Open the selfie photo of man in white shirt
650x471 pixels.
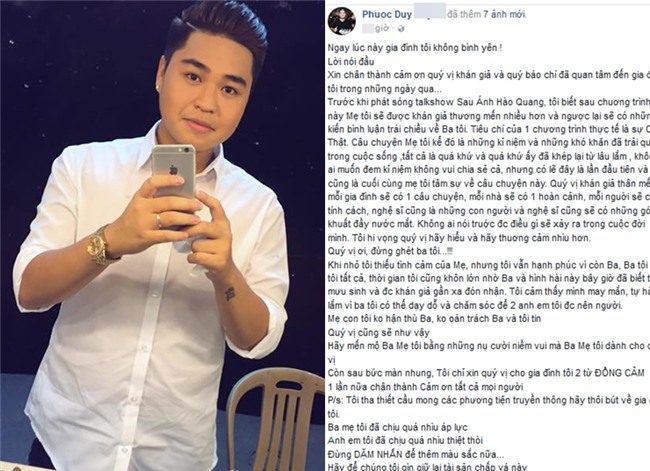tap(162, 236)
